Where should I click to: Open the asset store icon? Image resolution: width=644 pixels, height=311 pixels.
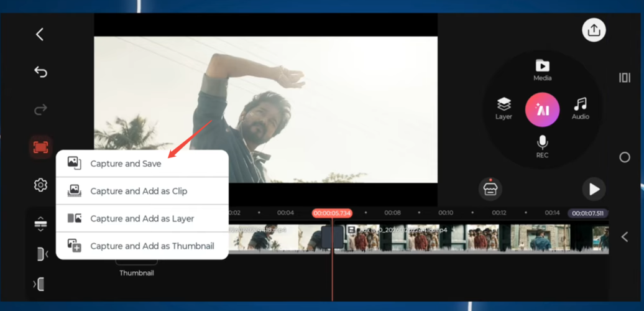pyautogui.click(x=490, y=189)
